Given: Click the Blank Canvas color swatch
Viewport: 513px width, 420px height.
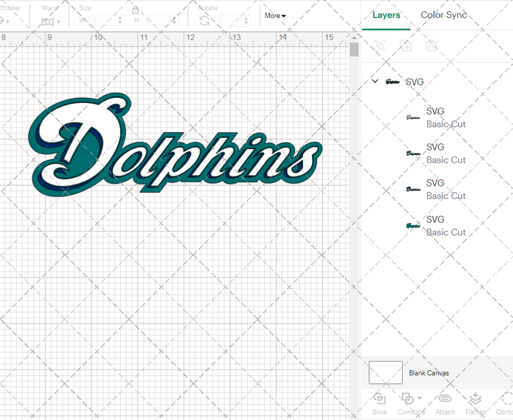Looking at the screenshot, I should click(x=385, y=372).
